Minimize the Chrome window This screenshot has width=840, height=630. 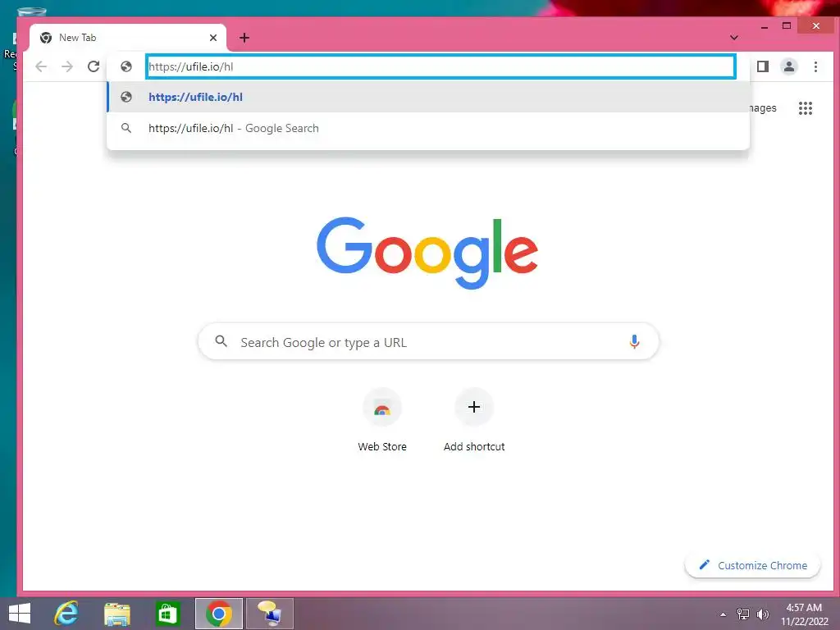(765, 25)
